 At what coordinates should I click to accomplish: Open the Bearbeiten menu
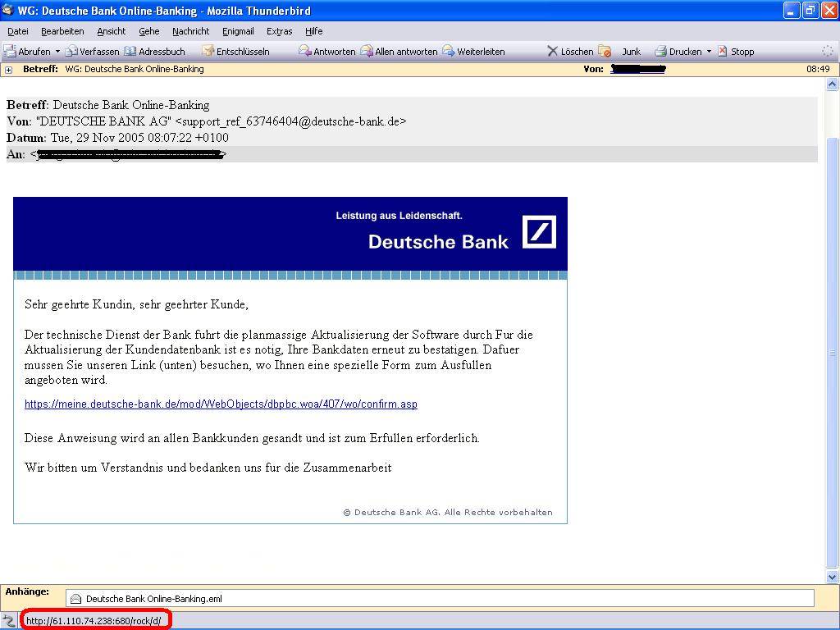[x=62, y=31]
